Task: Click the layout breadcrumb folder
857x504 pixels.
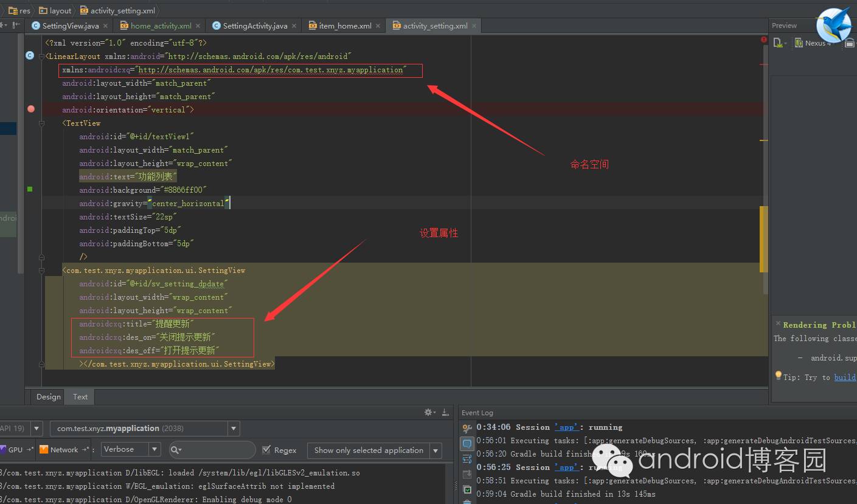Action: (x=55, y=10)
